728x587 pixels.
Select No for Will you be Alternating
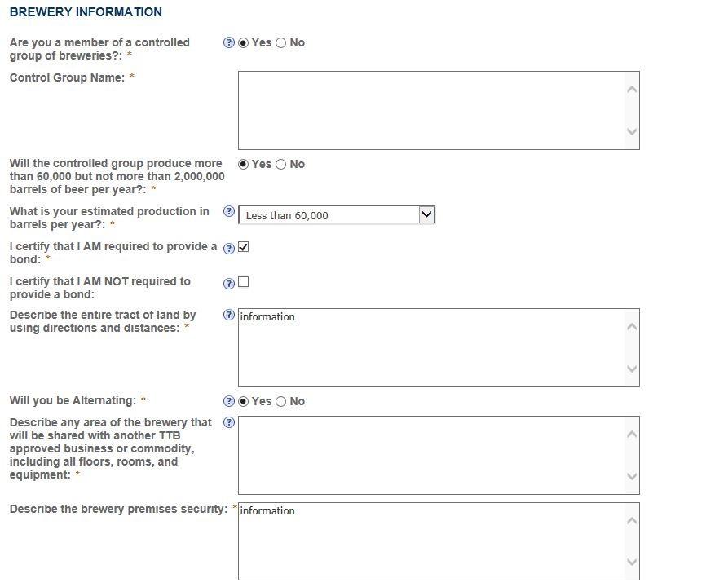point(281,401)
